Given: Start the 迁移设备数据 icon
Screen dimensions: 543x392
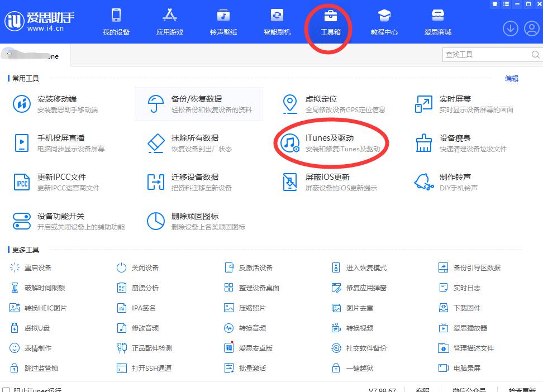Looking at the screenshot, I should point(155,182).
